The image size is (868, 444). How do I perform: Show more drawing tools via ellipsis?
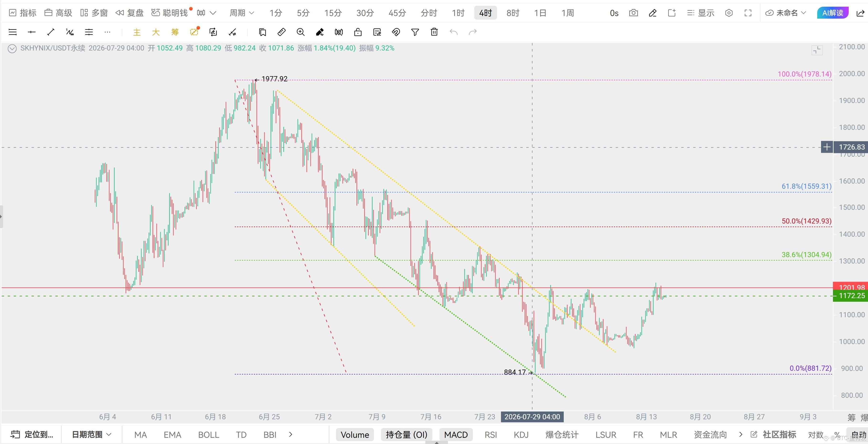[108, 32]
